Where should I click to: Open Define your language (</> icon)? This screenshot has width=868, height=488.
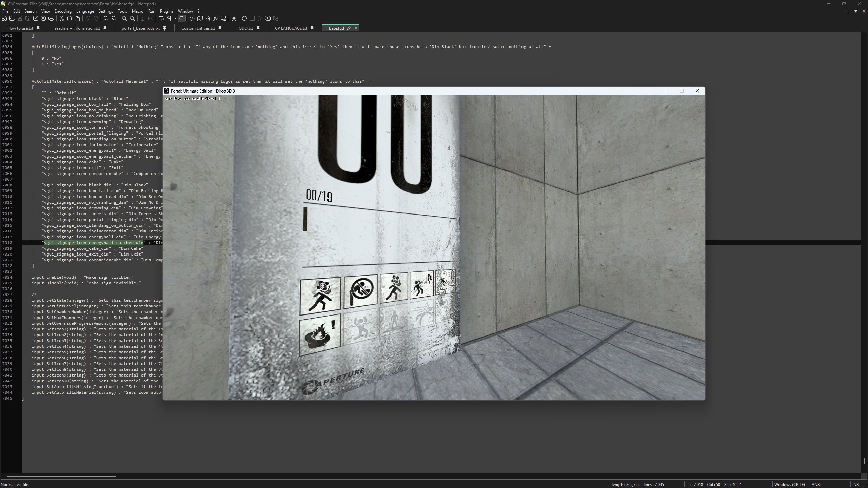click(x=192, y=18)
